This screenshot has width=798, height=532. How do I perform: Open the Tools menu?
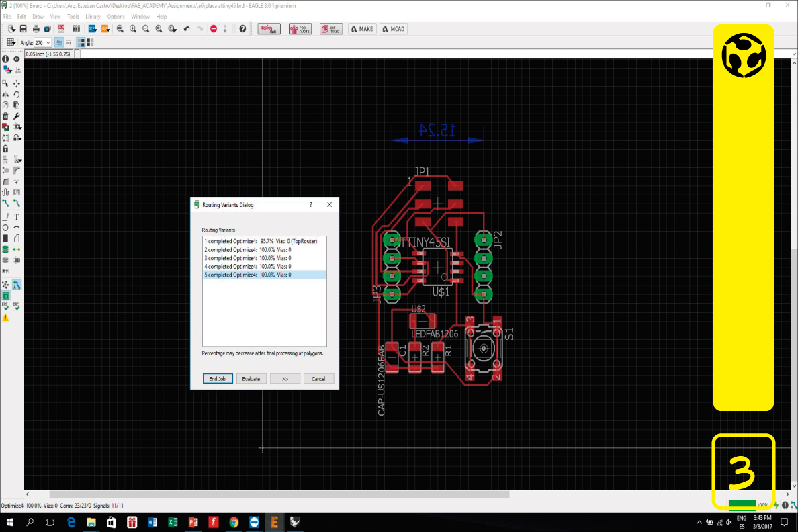tap(73, 16)
